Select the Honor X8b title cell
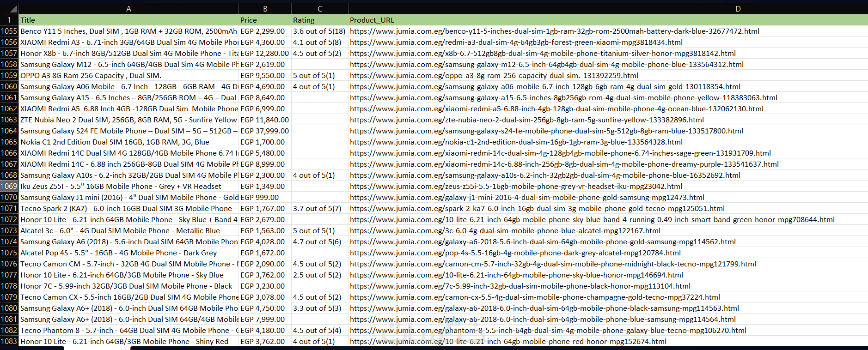 128,53
